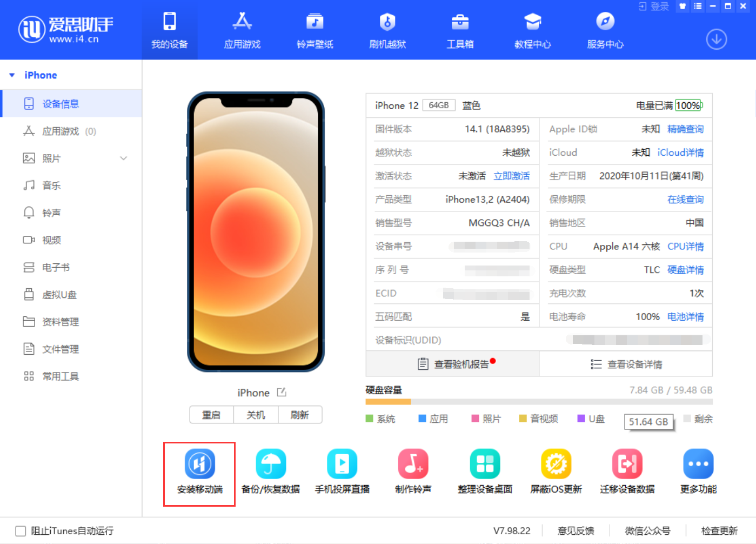The width and height of the screenshot is (756, 544).
Task: Open 教程中心 top tab
Action: 533,30
